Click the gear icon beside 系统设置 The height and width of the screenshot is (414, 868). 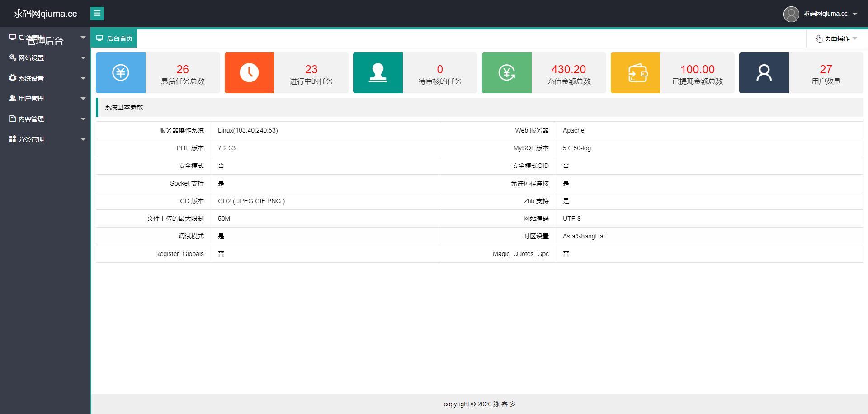pos(13,78)
